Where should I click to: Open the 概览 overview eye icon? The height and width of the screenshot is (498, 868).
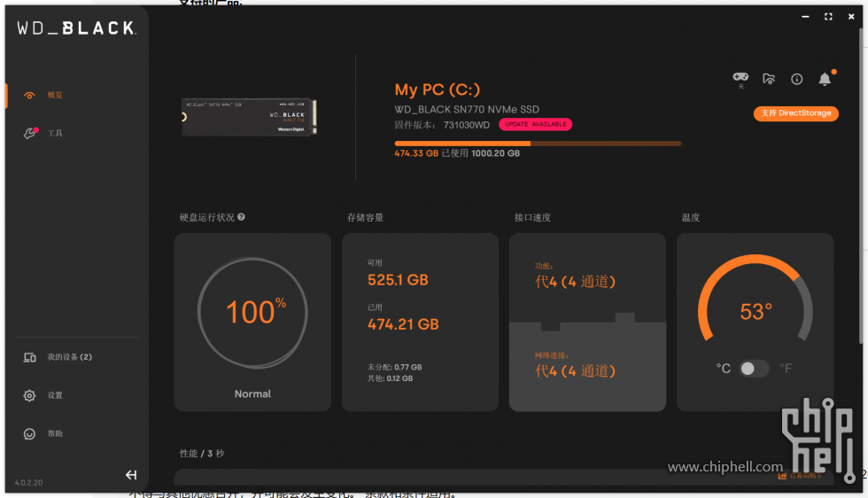tap(29, 96)
